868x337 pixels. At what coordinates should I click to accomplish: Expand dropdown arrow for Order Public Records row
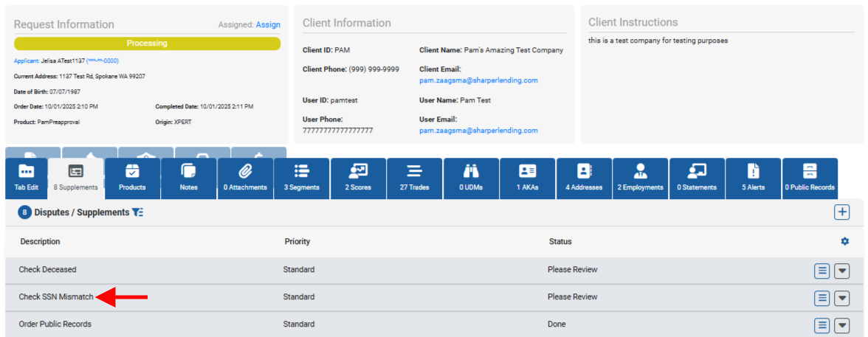(842, 324)
